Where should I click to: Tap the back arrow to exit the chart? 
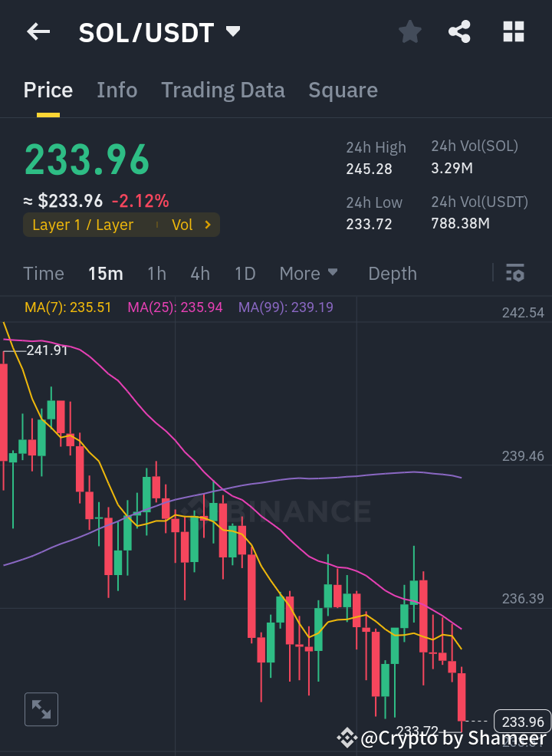tap(38, 31)
